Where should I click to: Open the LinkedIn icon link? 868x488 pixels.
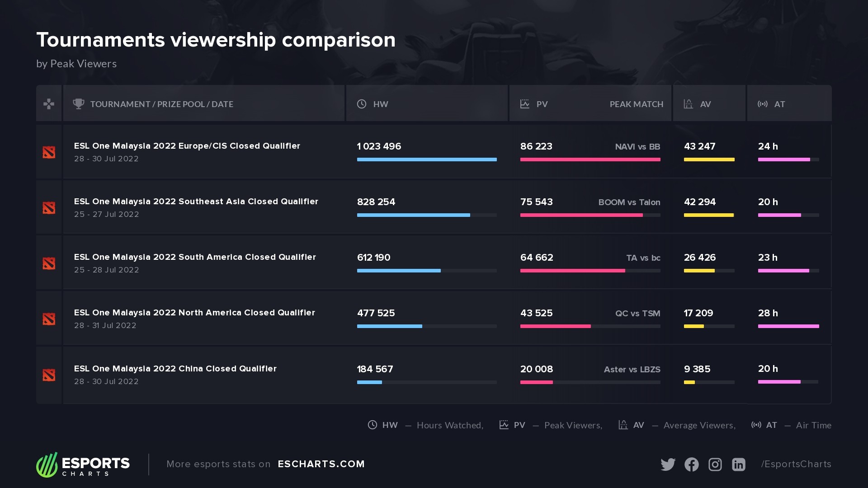(x=738, y=465)
